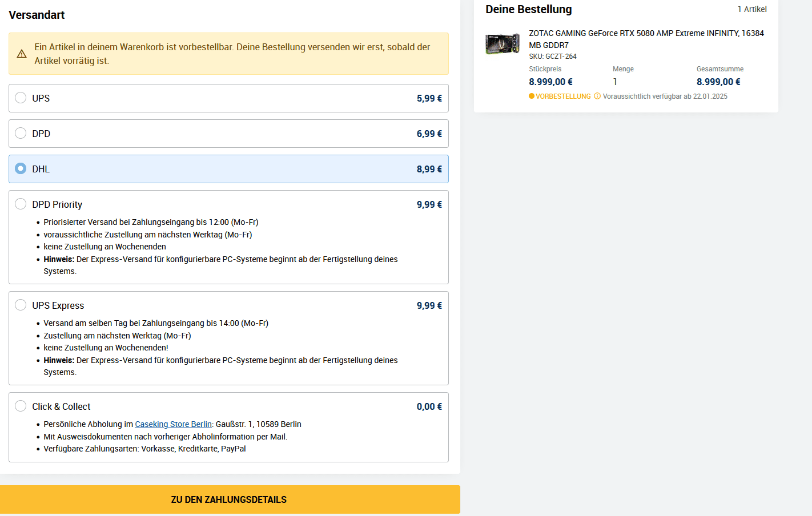Click the Stückpreis value 8.999,00 €
Viewport: 812px width, 516px height.
(550, 82)
